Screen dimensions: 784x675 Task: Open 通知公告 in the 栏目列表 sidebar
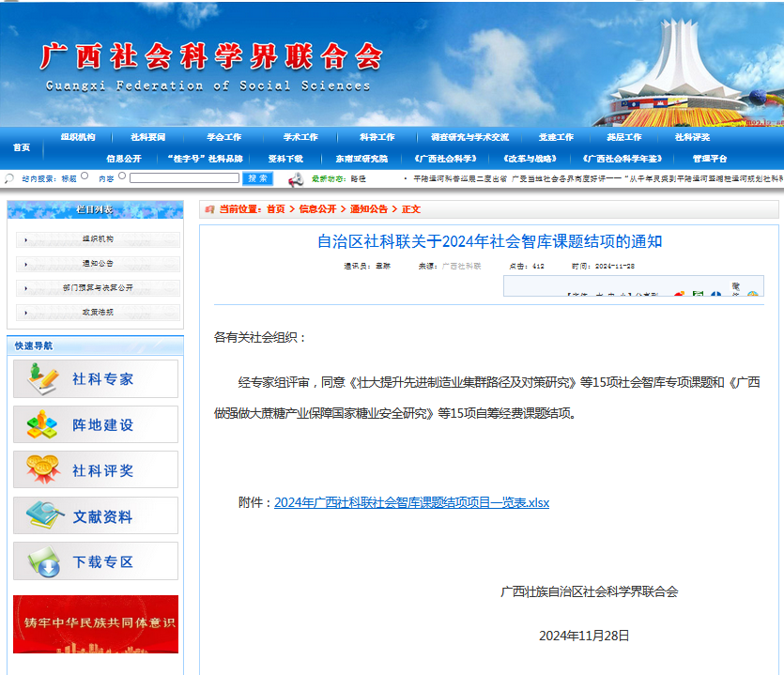(98, 264)
